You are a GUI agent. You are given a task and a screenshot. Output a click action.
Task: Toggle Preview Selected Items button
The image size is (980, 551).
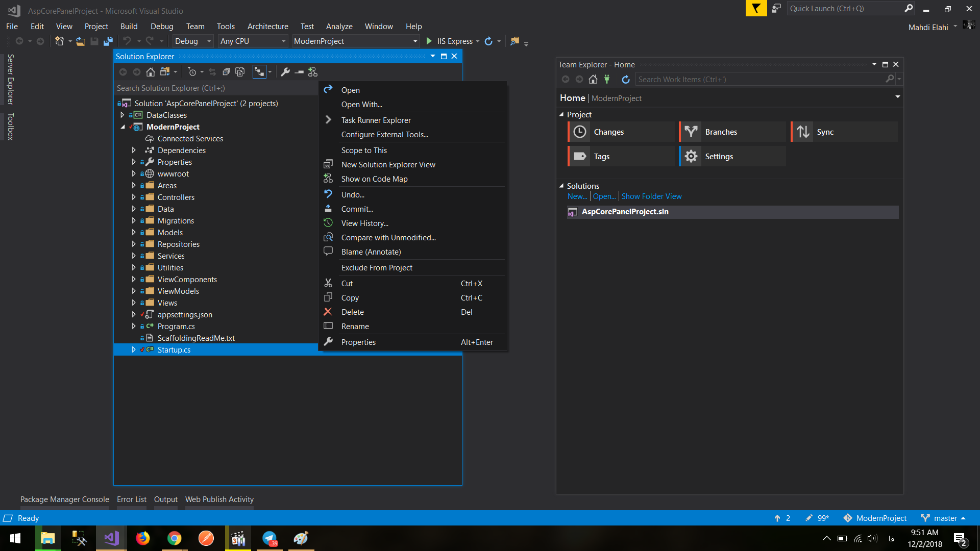[299, 72]
